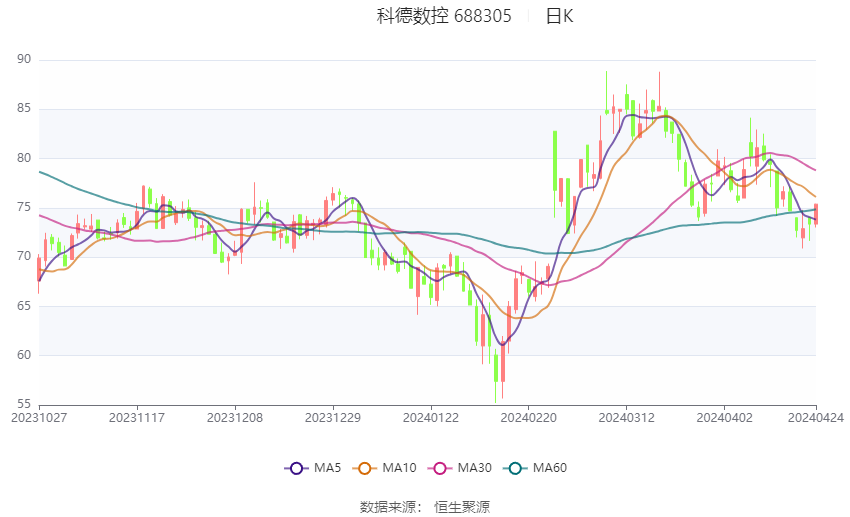Click the 75 price axis label
This screenshot has height=517, width=850.
pyautogui.click(x=24, y=207)
